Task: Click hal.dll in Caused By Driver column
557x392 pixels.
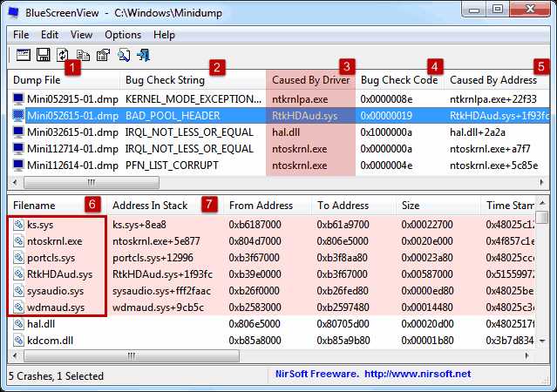Action: pos(286,132)
